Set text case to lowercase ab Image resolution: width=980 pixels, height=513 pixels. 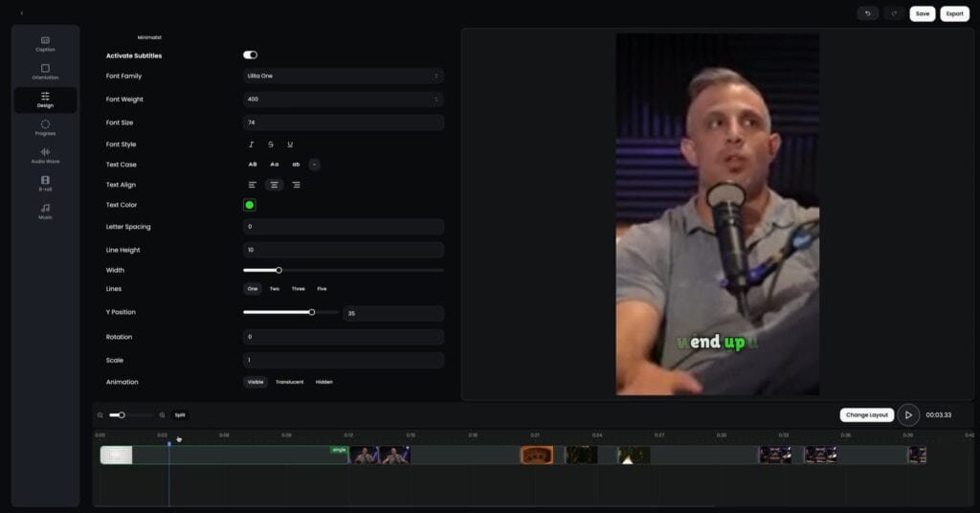[x=296, y=165]
